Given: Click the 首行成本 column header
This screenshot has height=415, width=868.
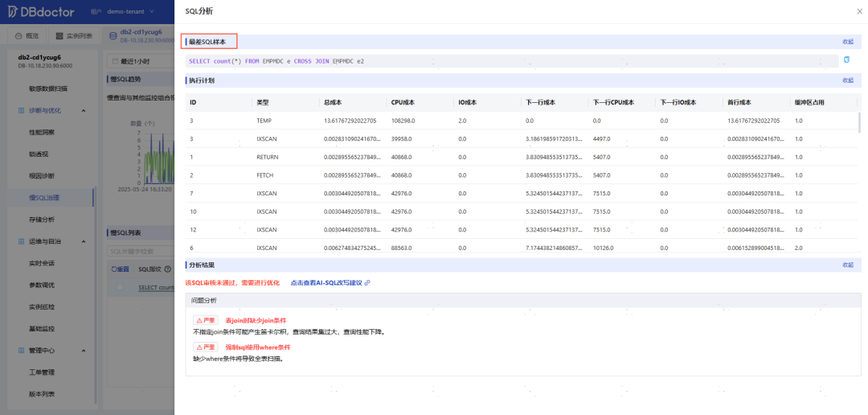Looking at the screenshot, I should click(x=739, y=102).
